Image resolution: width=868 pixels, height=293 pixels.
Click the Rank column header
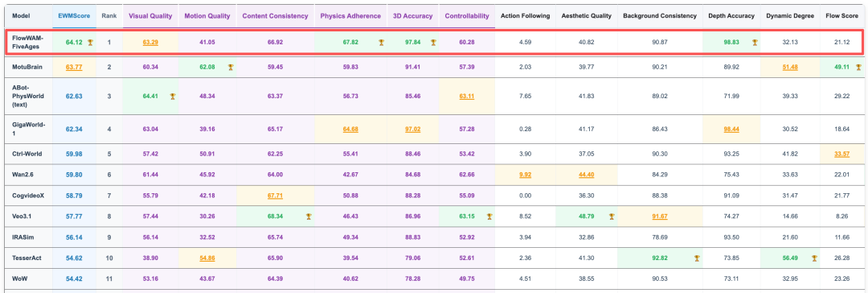(x=109, y=16)
